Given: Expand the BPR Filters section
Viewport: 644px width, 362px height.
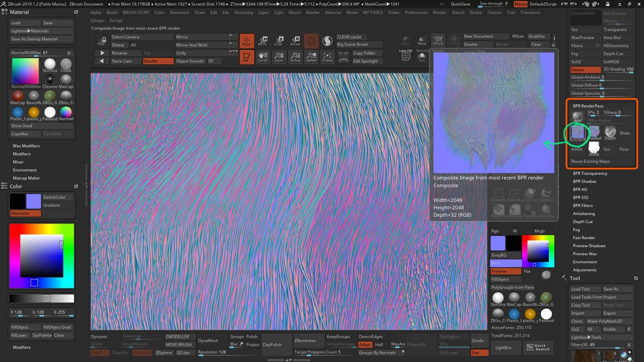Looking at the screenshot, I should pyautogui.click(x=583, y=205).
